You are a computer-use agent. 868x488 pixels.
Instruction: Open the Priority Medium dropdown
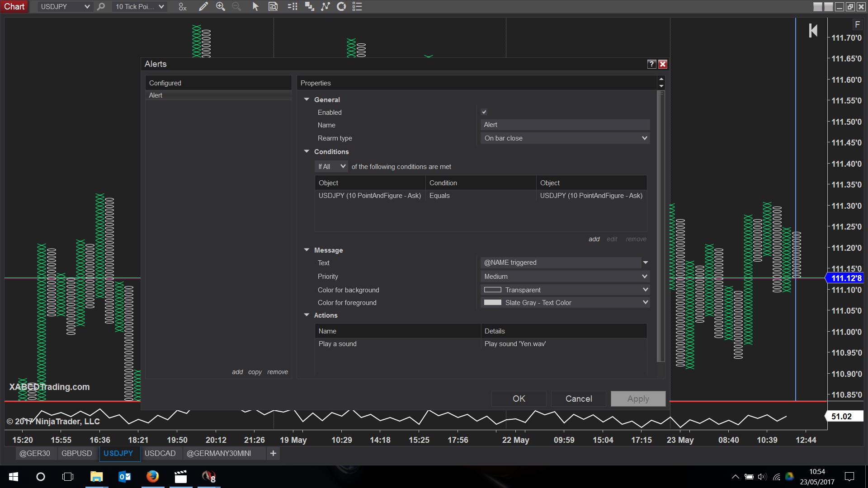click(565, 277)
